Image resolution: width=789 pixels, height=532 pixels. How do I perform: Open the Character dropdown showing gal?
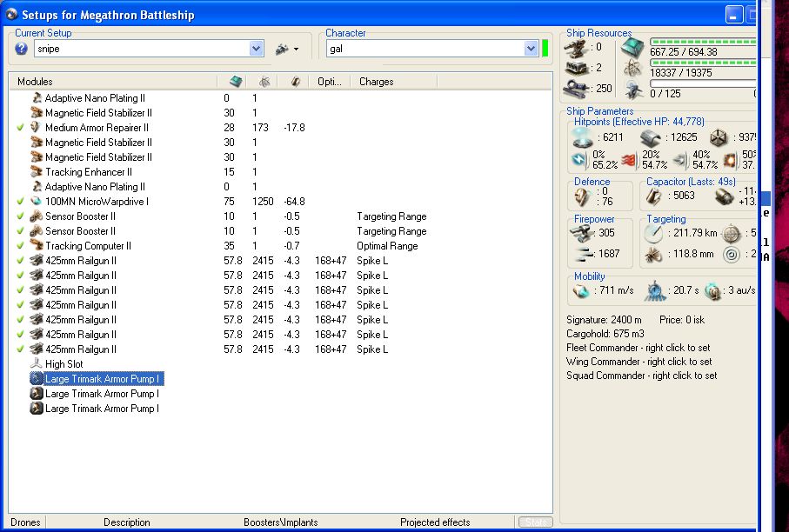click(x=531, y=49)
